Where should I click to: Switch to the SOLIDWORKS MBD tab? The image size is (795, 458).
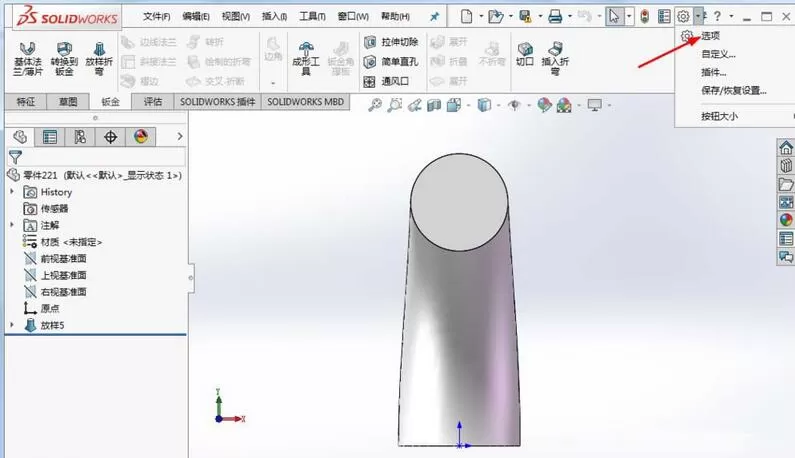click(305, 101)
